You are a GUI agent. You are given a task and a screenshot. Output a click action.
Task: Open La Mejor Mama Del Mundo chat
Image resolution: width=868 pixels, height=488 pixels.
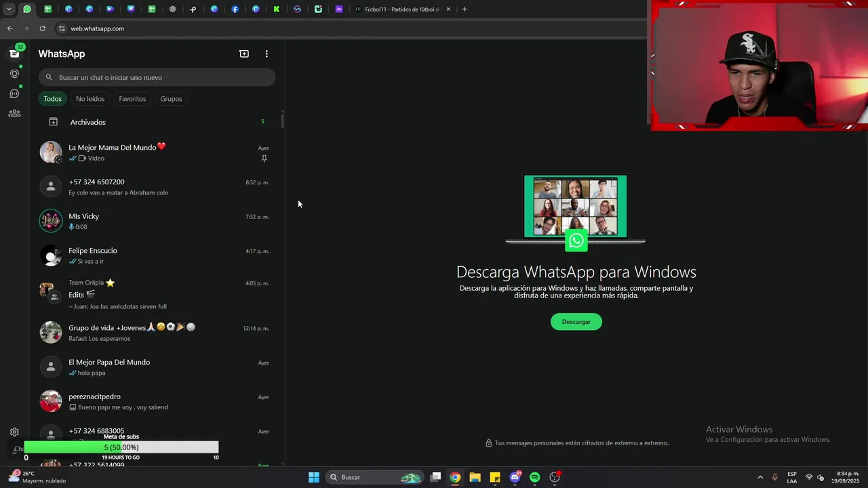157,152
